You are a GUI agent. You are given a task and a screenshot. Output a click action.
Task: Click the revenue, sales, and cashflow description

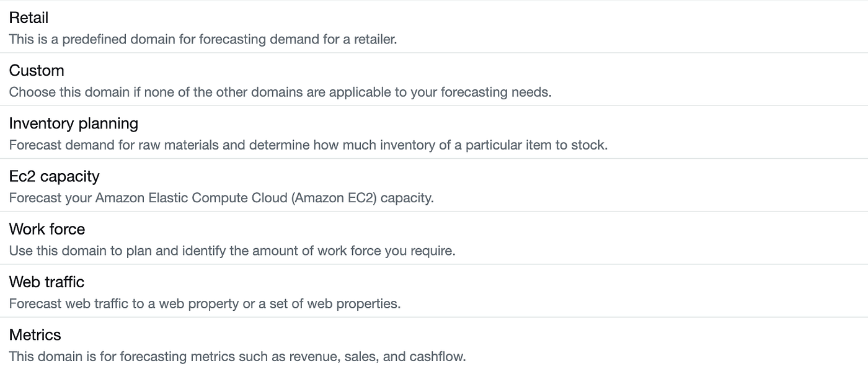[237, 357]
